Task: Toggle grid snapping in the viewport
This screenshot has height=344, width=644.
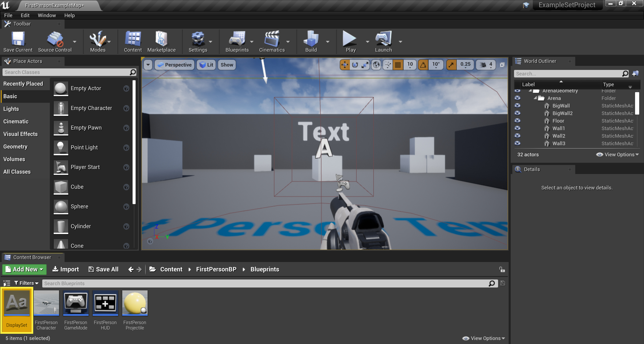Action: (398, 65)
